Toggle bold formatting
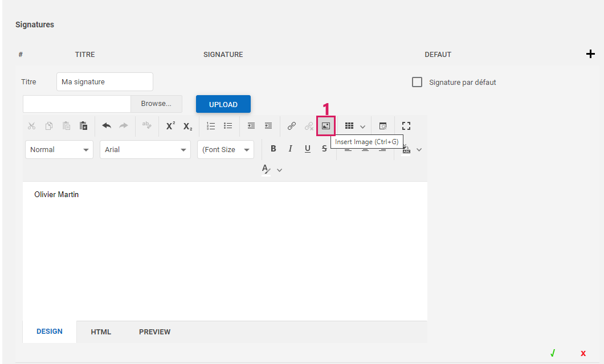Image resolution: width=604 pixels, height=364 pixels. [274, 149]
